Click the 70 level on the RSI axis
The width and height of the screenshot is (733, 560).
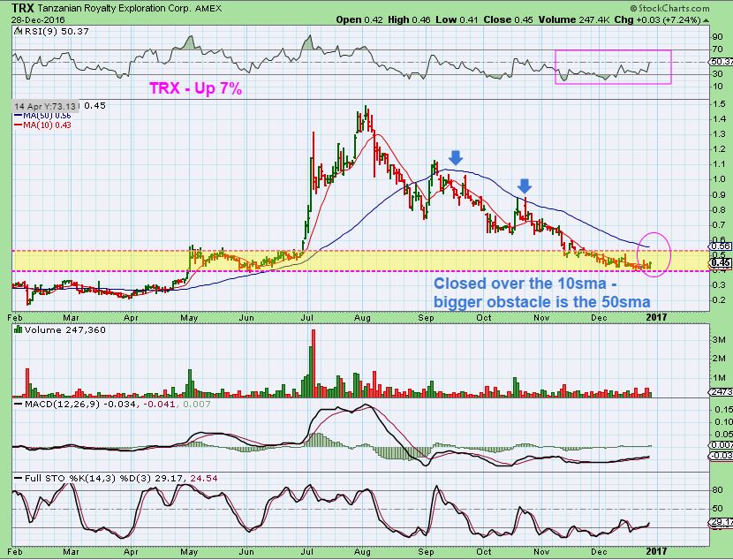click(717, 49)
